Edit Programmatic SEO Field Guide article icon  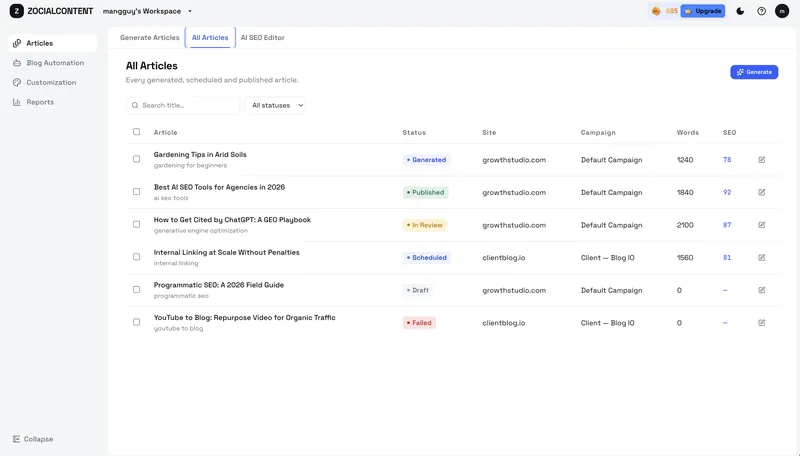[762, 290]
